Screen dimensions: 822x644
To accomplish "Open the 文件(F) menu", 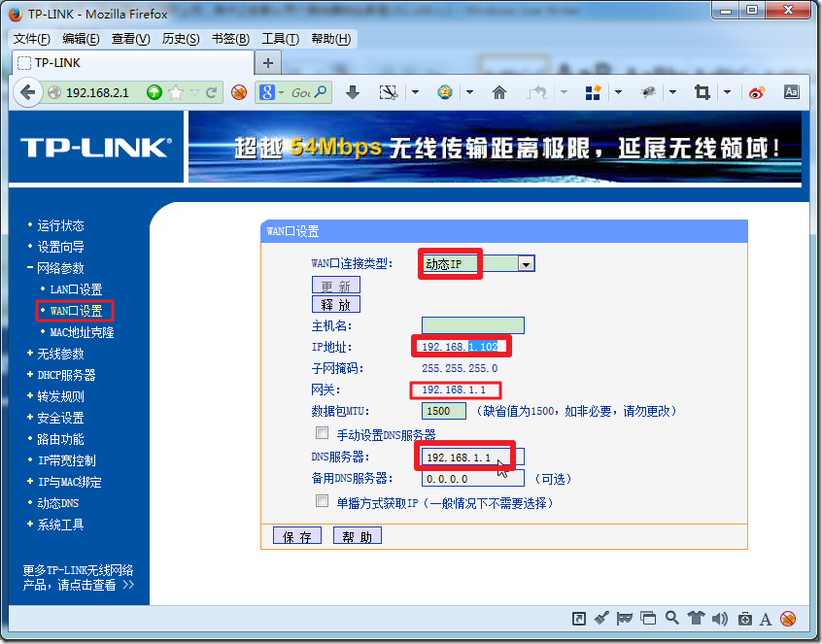I will pyautogui.click(x=31, y=39).
